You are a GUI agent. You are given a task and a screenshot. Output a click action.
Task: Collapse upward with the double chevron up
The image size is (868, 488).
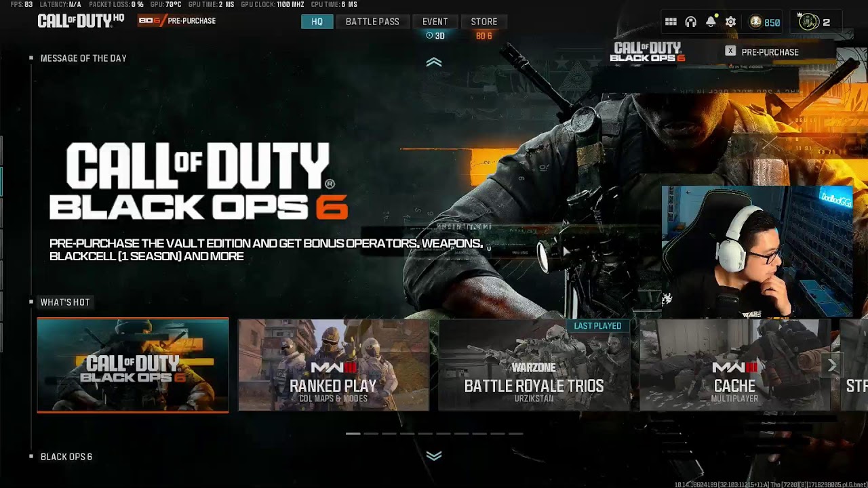click(434, 62)
